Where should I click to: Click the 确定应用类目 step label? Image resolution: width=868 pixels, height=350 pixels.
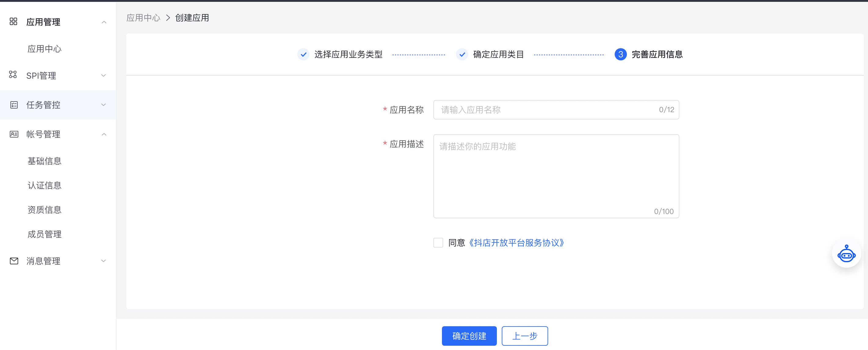[498, 54]
